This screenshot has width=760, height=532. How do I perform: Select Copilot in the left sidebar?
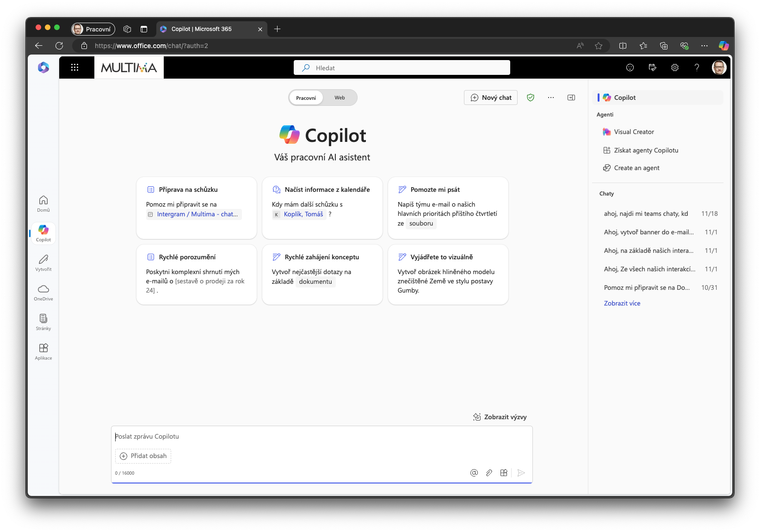click(x=43, y=233)
